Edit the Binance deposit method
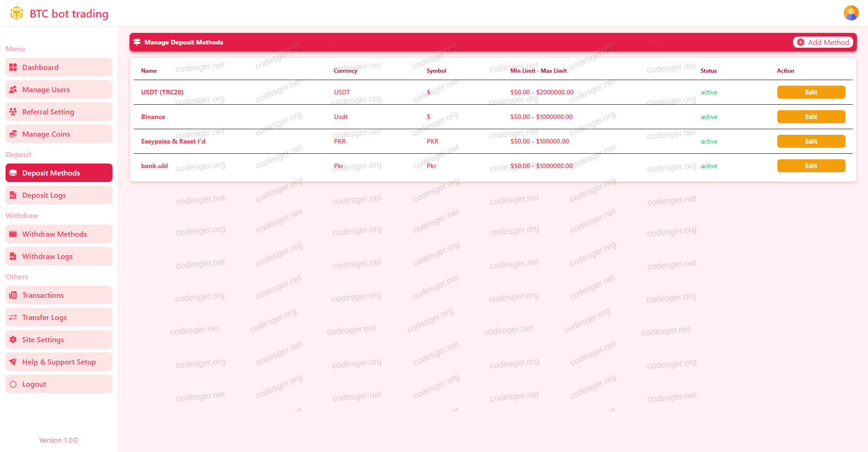This screenshot has height=452, width=868. (811, 117)
